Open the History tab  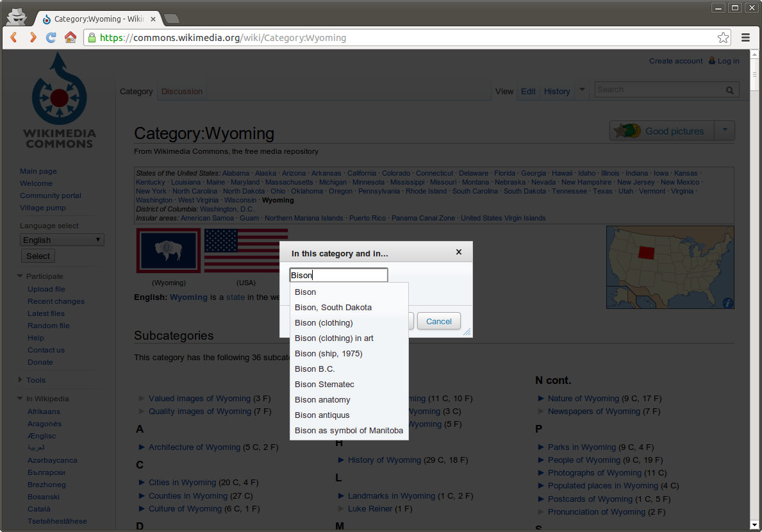point(557,92)
